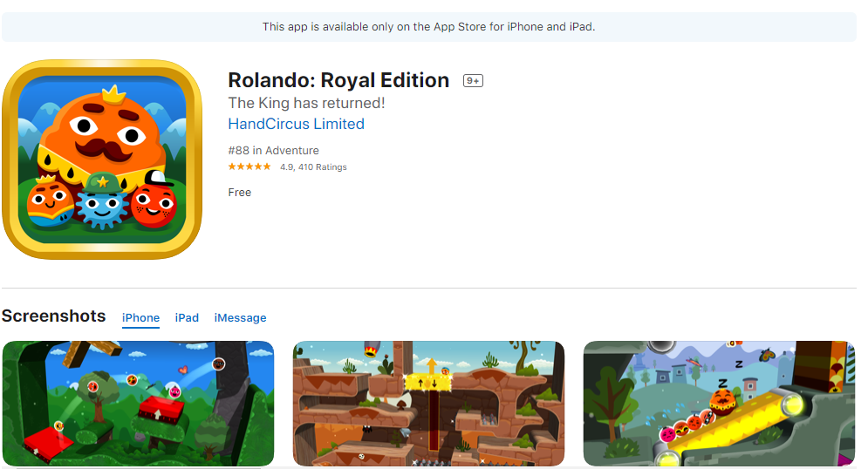Select the iPhone screenshots tab
Viewport: 868px width, 469px height.
coord(140,318)
